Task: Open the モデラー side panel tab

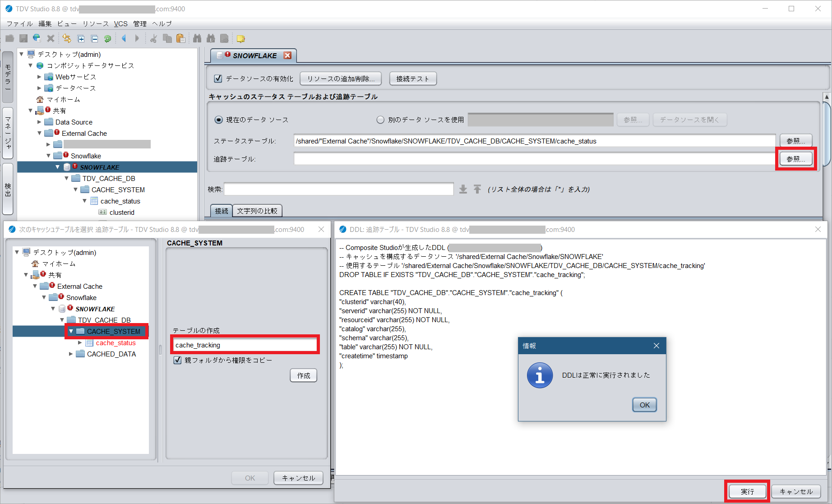Action: click(x=8, y=77)
